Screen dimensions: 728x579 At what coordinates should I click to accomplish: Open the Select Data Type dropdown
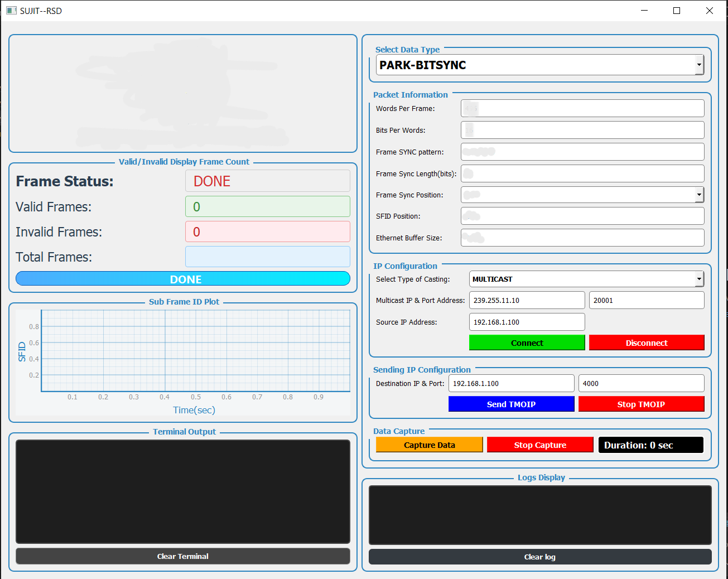tap(539, 65)
